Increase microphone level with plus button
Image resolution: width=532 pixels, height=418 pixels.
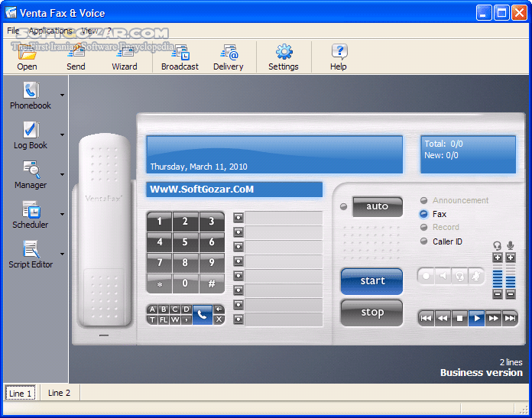click(x=511, y=258)
